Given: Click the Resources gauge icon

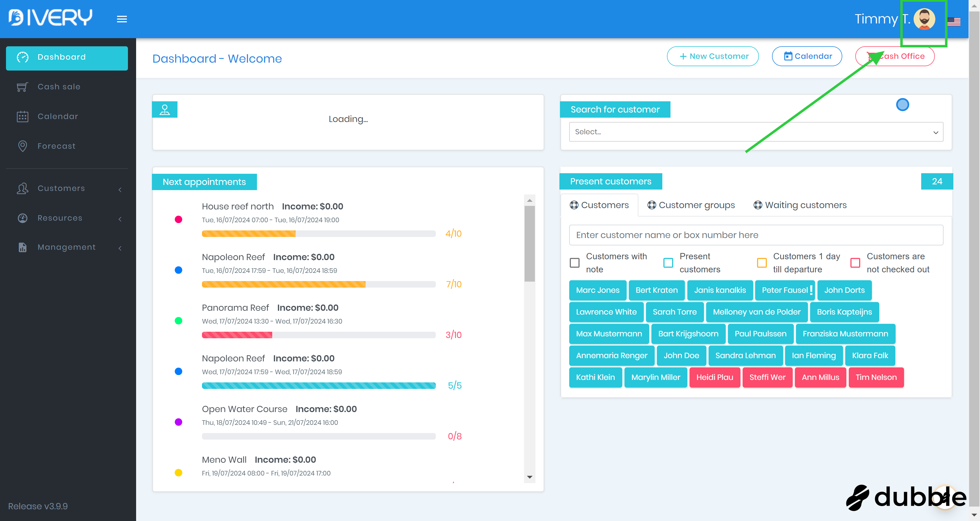Looking at the screenshot, I should click(x=22, y=218).
